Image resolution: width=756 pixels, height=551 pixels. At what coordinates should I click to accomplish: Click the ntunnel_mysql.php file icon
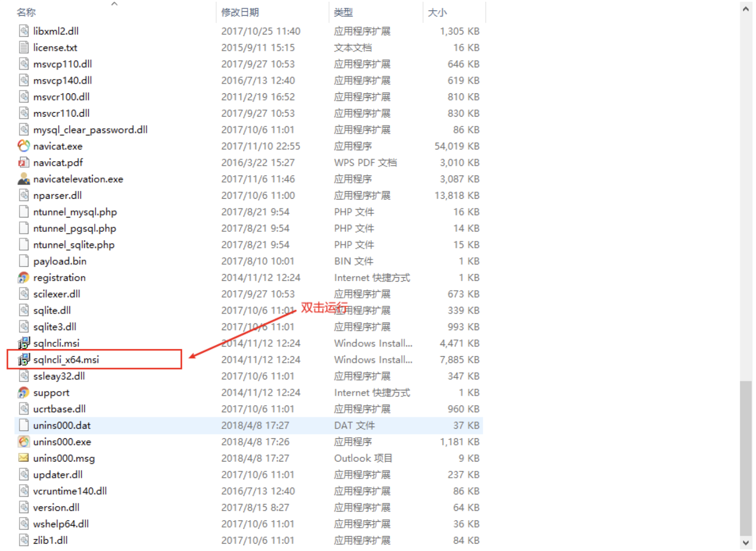click(x=24, y=212)
